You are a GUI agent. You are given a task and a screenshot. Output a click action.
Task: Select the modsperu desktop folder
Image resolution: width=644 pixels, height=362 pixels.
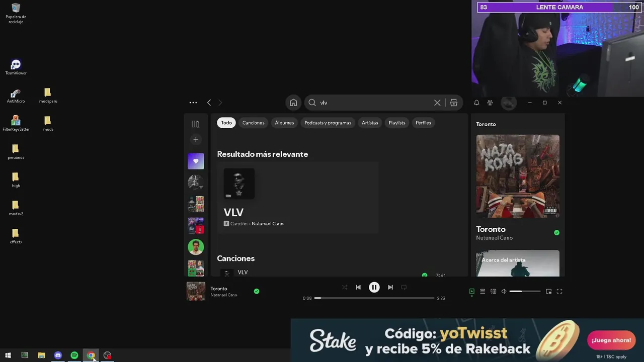[x=48, y=96]
